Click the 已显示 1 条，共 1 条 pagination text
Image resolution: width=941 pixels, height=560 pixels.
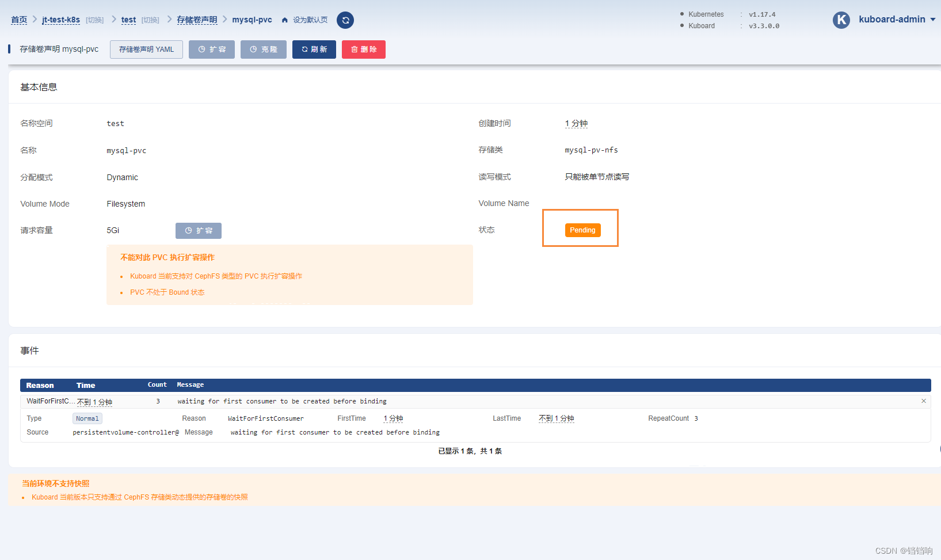pos(470,451)
